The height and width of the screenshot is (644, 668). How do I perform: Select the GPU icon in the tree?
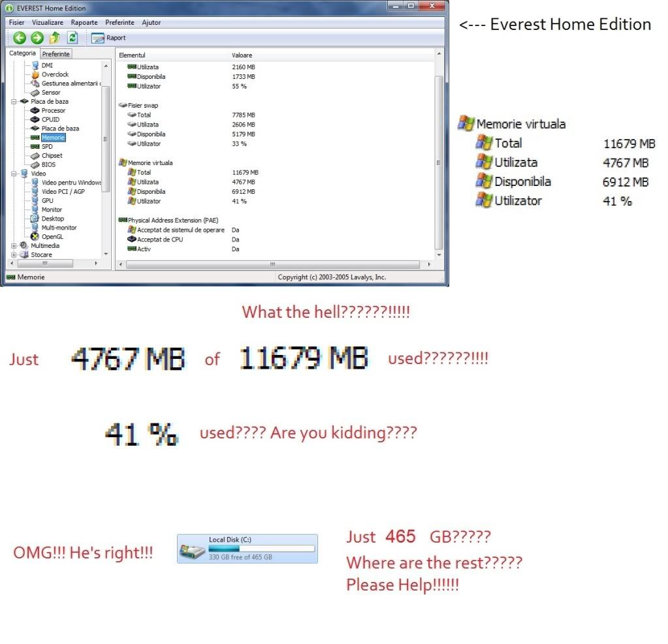tap(35, 200)
